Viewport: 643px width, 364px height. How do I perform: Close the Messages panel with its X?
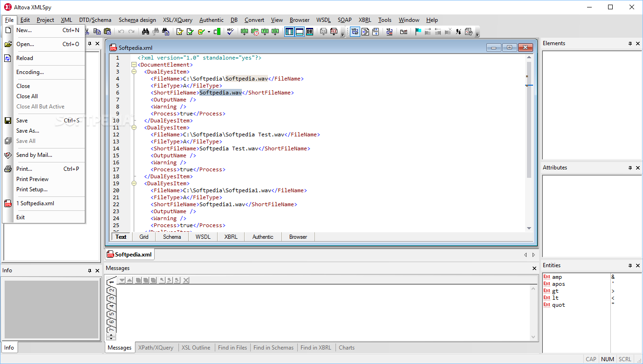click(534, 269)
